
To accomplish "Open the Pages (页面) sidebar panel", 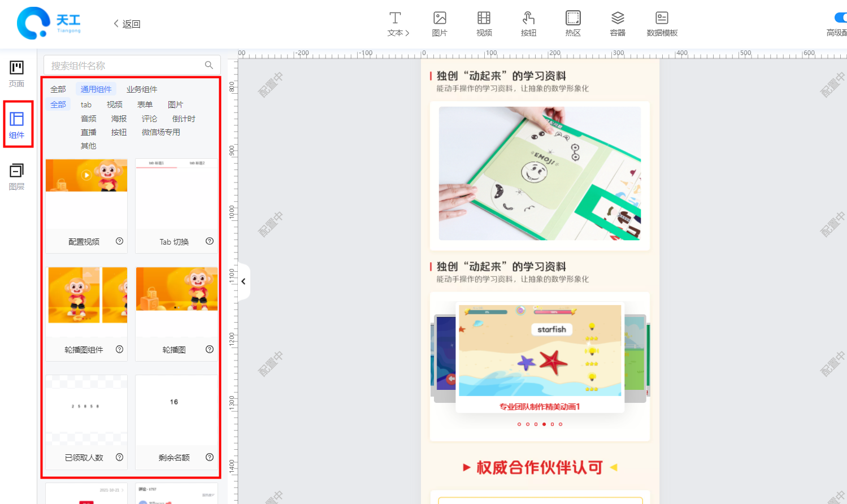I will coord(17,73).
